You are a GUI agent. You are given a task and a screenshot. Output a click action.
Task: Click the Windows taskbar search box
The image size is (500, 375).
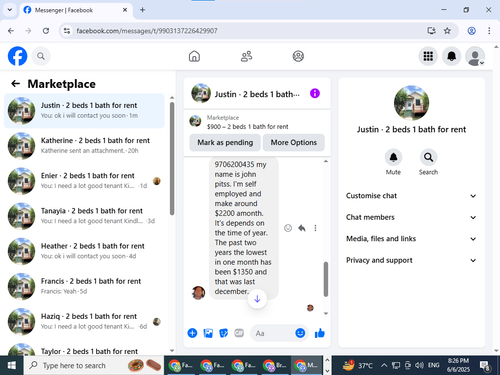coord(94,365)
